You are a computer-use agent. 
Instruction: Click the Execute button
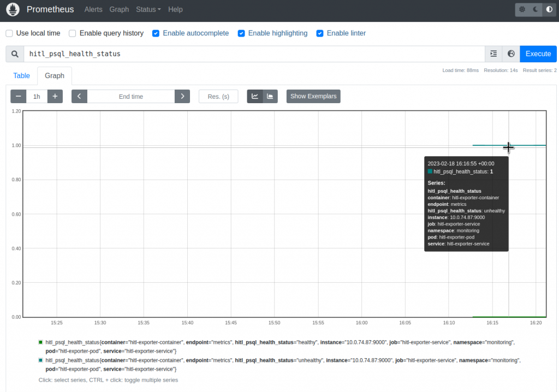(538, 54)
